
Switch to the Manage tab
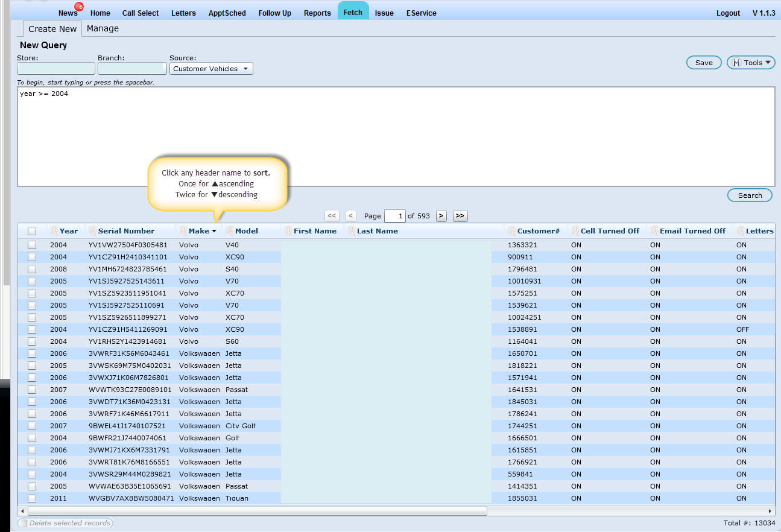pyautogui.click(x=103, y=28)
